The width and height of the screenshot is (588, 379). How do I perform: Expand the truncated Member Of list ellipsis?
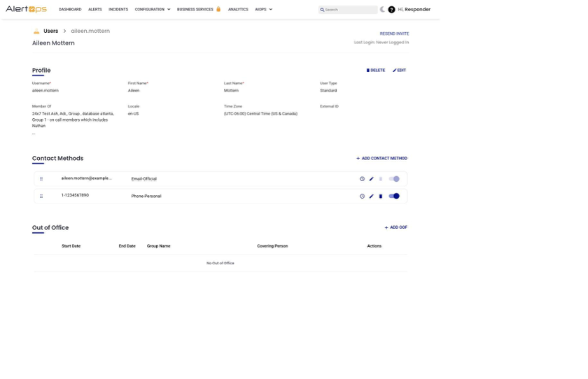click(x=34, y=134)
